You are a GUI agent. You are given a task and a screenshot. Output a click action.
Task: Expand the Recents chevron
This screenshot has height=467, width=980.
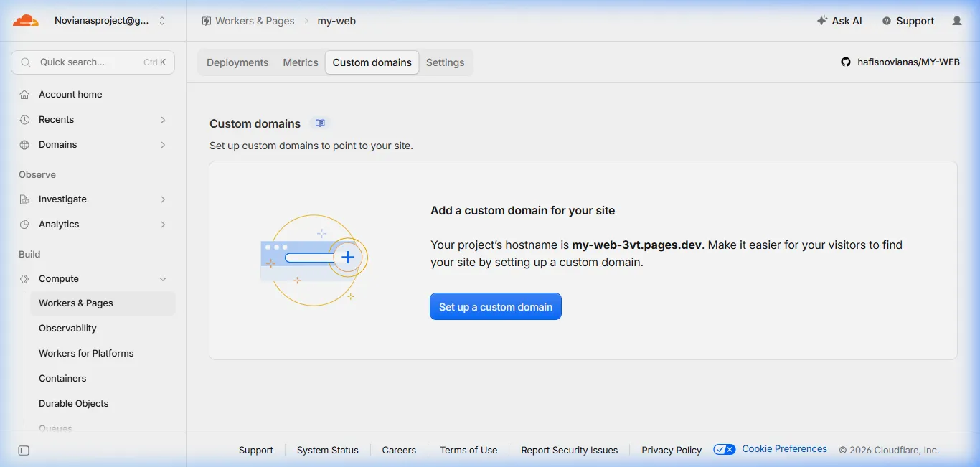tap(163, 119)
